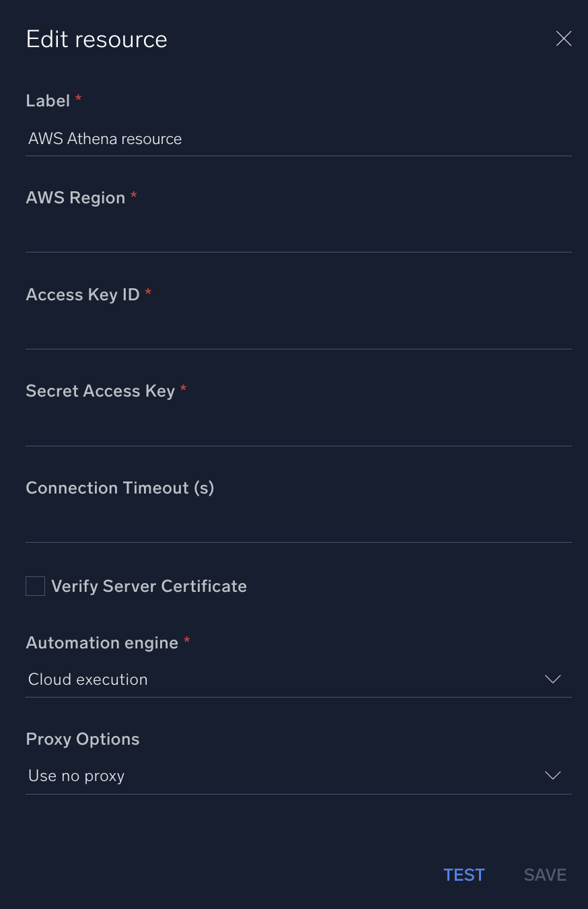Image resolution: width=588 pixels, height=909 pixels.
Task: Click the Connection Timeout (s) field
Action: (x=299, y=526)
